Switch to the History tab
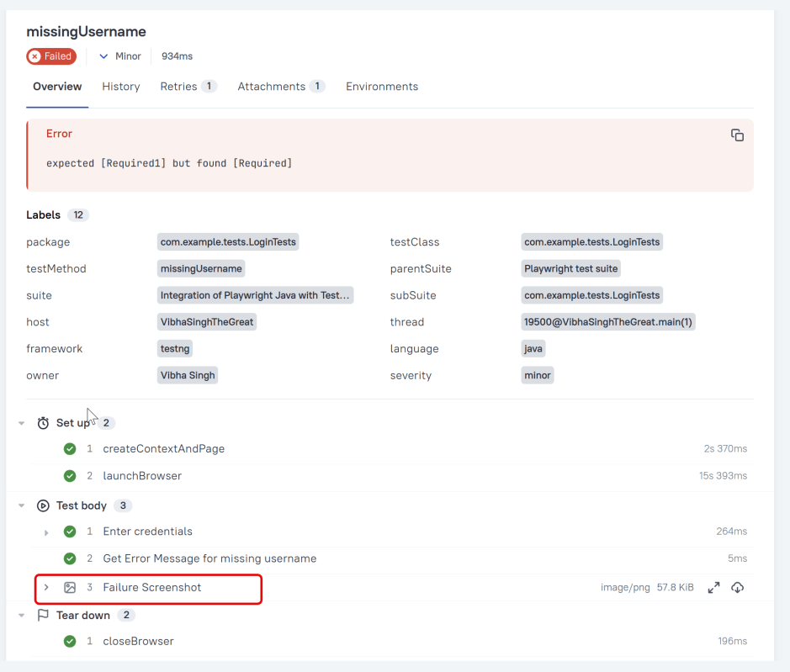The height and width of the screenshot is (672, 790). 121,87
